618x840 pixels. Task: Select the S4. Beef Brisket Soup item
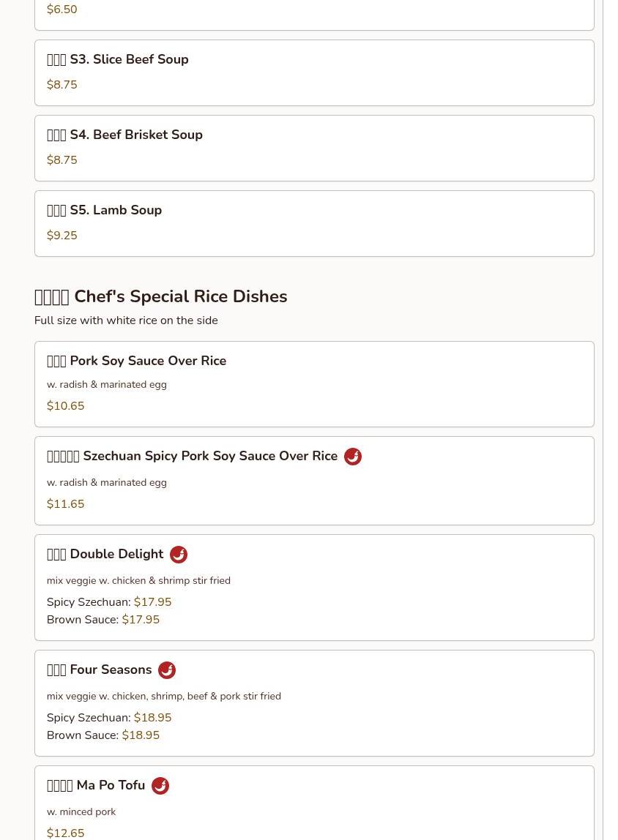(x=124, y=135)
